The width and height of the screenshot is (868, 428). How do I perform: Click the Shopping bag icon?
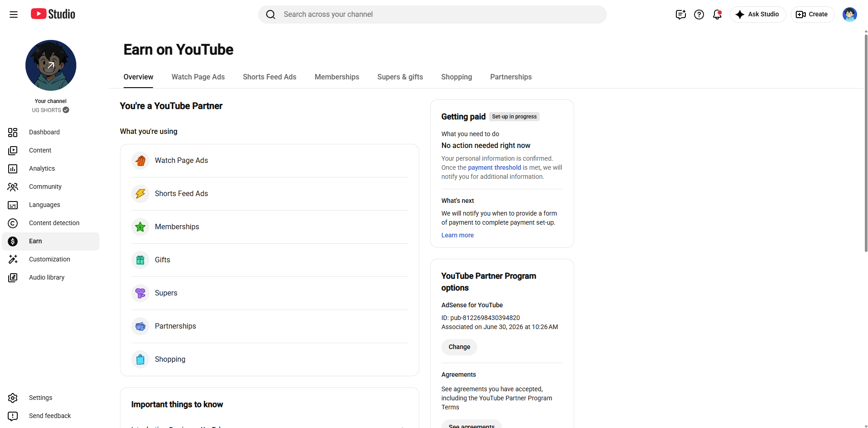tap(140, 359)
